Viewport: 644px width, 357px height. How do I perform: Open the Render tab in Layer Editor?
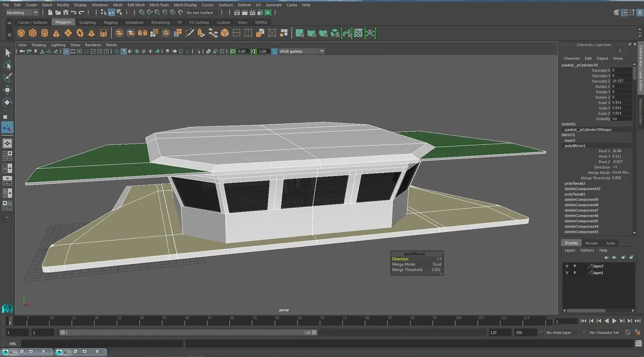click(x=591, y=243)
